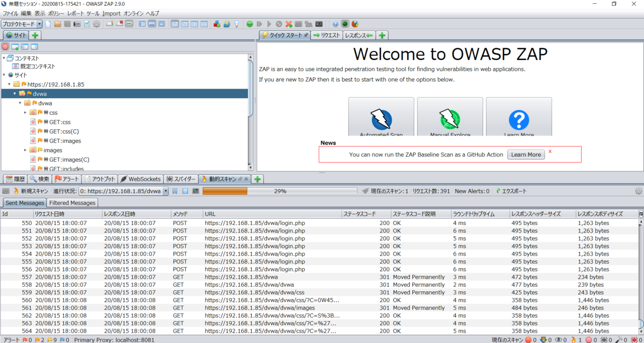
Task: Click the active scan flame counter in status bar
Action: [x=576, y=340]
